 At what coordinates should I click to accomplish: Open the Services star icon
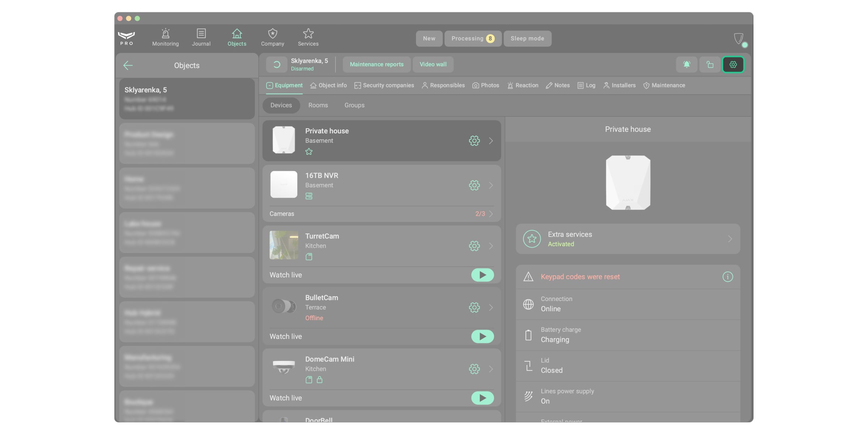coord(308,34)
